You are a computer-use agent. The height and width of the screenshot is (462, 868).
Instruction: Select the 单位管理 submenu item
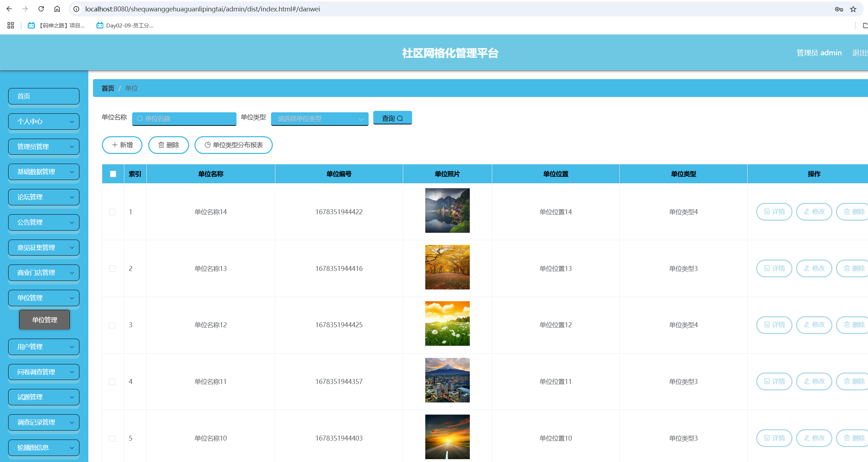coord(45,320)
